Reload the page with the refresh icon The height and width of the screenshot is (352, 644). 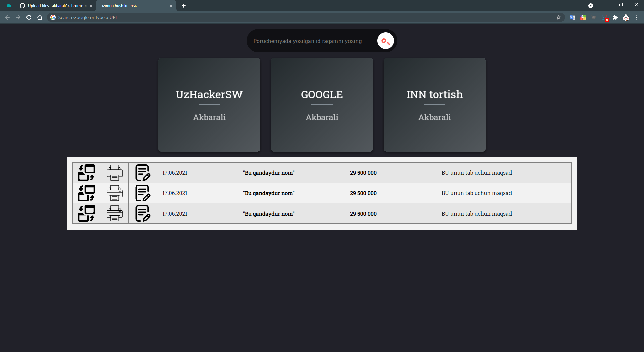pos(29,17)
